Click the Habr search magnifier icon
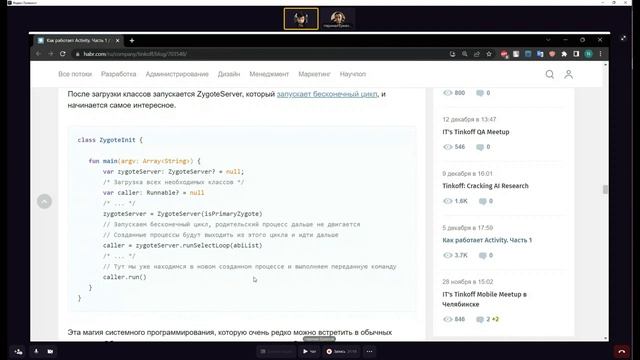The image size is (640, 360). pyautogui.click(x=550, y=74)
